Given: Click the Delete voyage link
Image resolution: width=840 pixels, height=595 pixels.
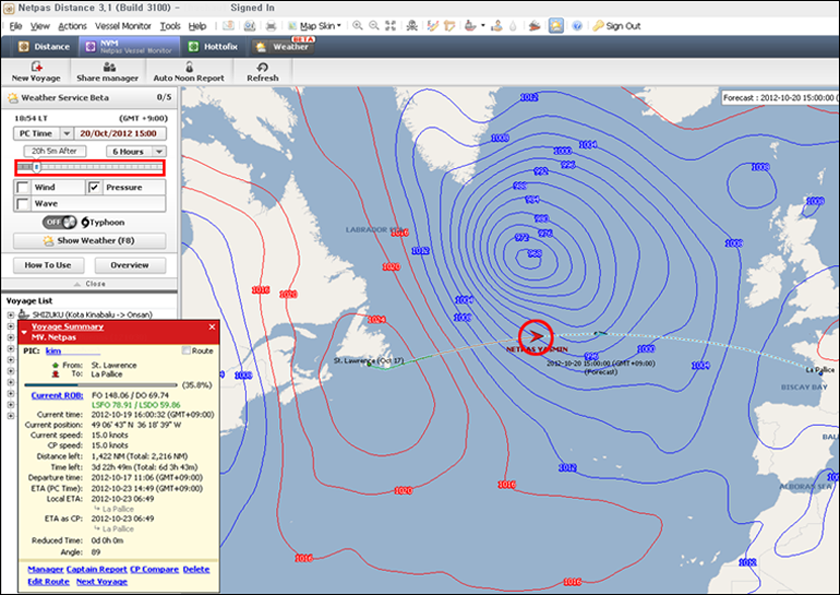Looking at the screenshot, I should tap(196, 569).
